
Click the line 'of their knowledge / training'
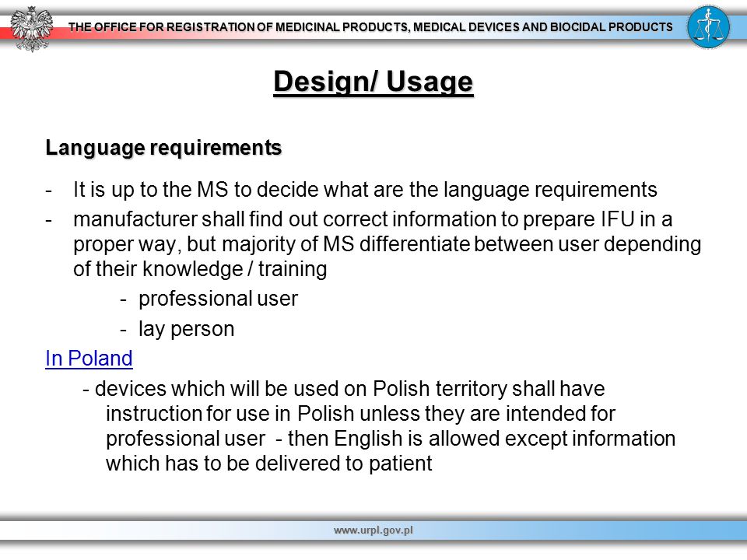[x=200, y=269]
